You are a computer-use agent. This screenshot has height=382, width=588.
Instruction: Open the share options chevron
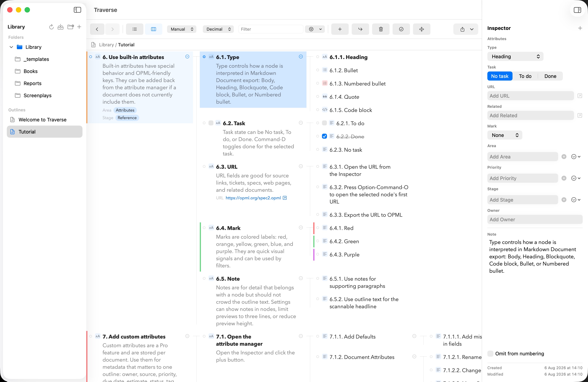click(472, 29)
